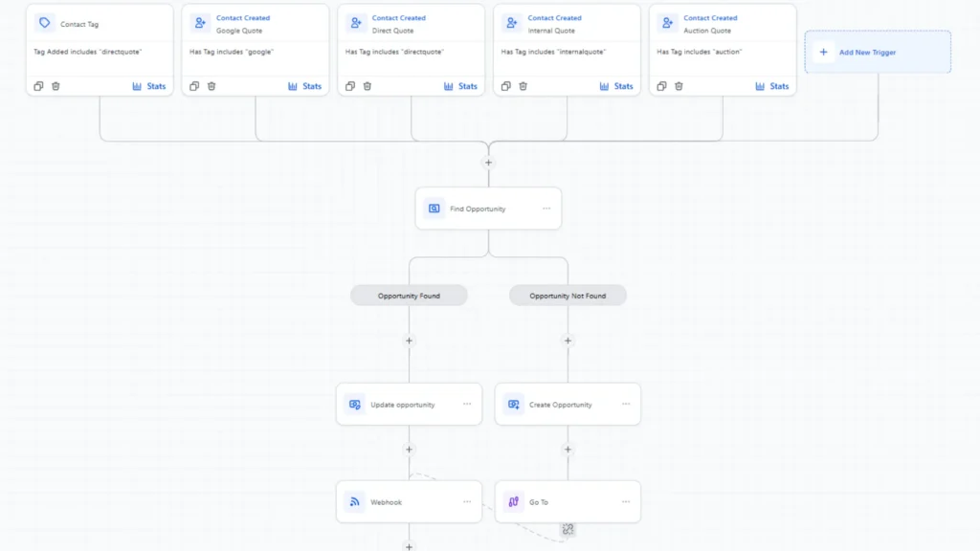Screen dimensions: 980x551
Task: Duplicate the Internal Quote trigger
Action: click(505, 86)
